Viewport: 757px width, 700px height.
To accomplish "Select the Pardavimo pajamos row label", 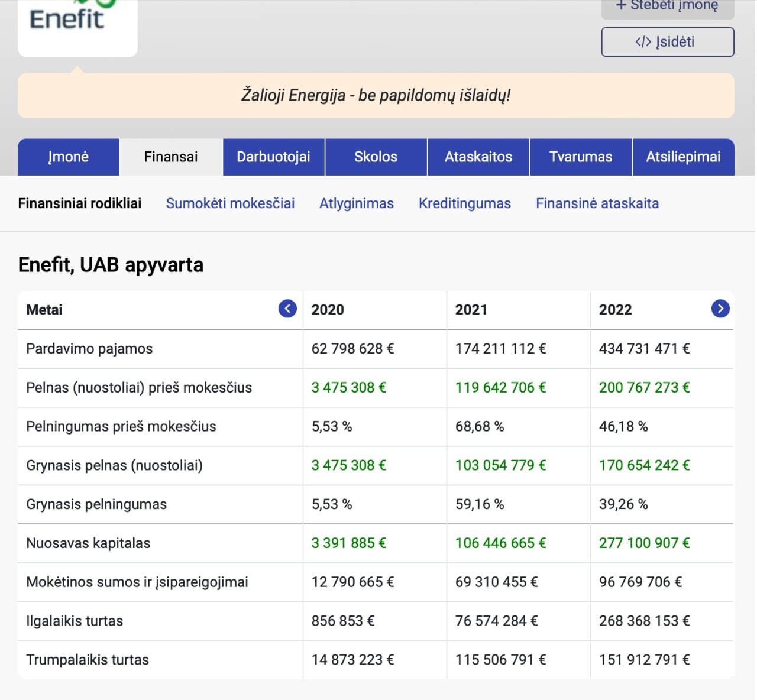I will tap(89, 349).
